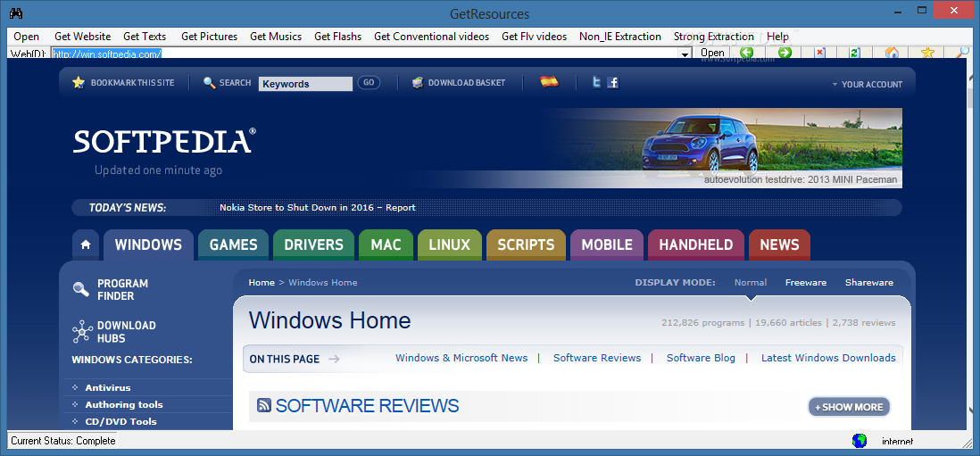Viewport: 980px width, 456px height.
Task: Click the green Back arrow icon
Action: 745,53
